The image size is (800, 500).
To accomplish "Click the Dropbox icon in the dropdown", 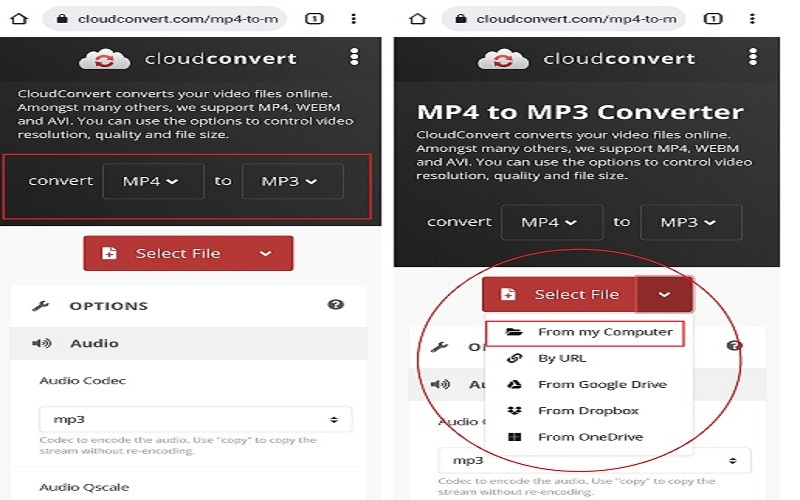I will click(x=514, y=410).
